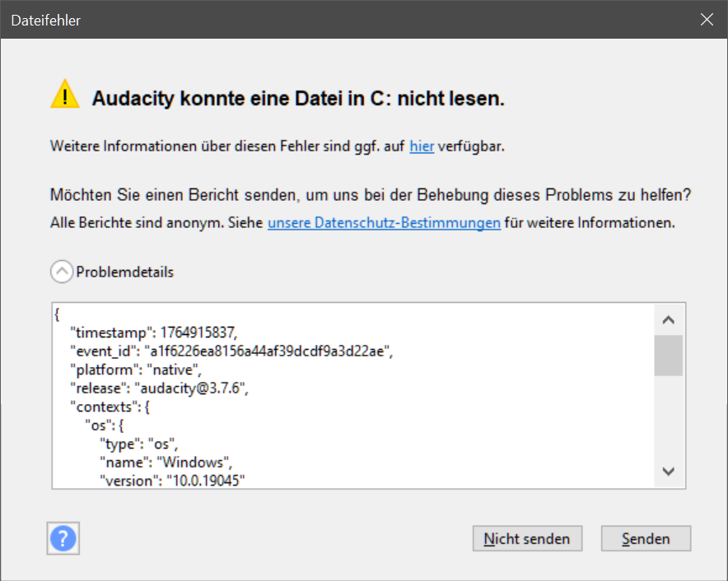Click the scrollbar thumb in details box
The image size is (728, 581).
point(669,355)
